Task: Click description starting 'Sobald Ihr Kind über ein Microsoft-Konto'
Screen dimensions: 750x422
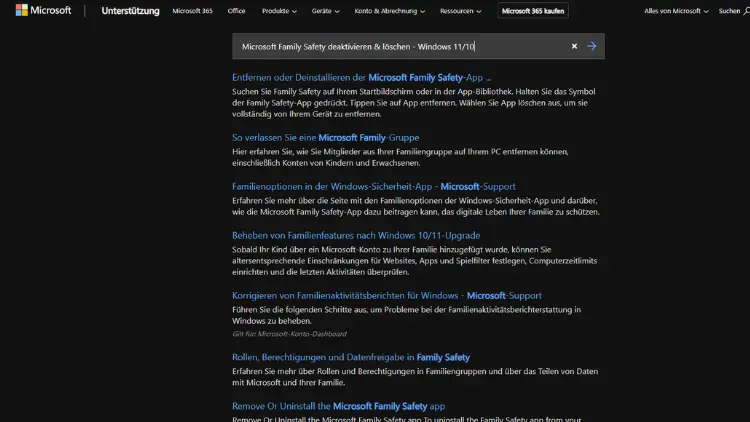Action: (415, 260)
